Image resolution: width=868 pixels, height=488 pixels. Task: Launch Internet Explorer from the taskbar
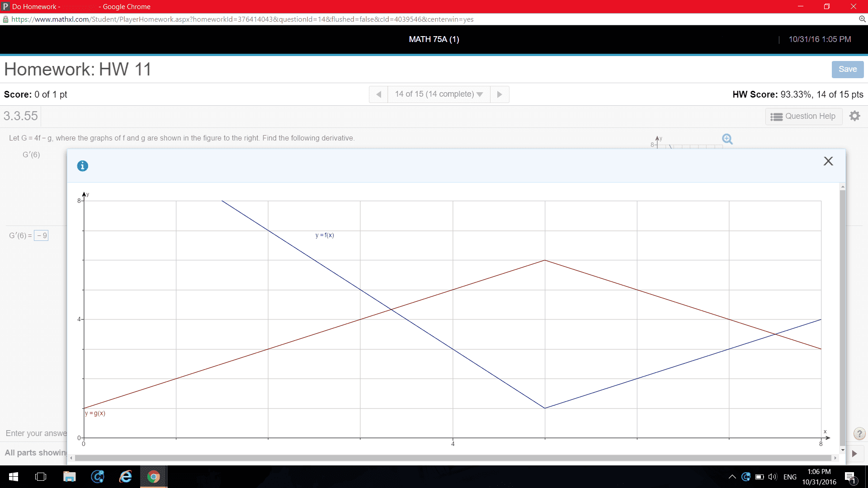coord(125,477)
